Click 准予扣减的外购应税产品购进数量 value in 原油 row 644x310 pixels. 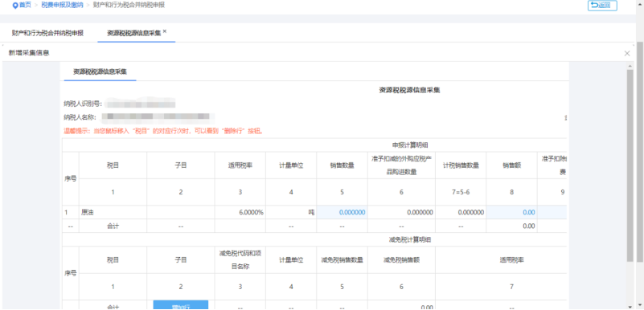[401, 212]
